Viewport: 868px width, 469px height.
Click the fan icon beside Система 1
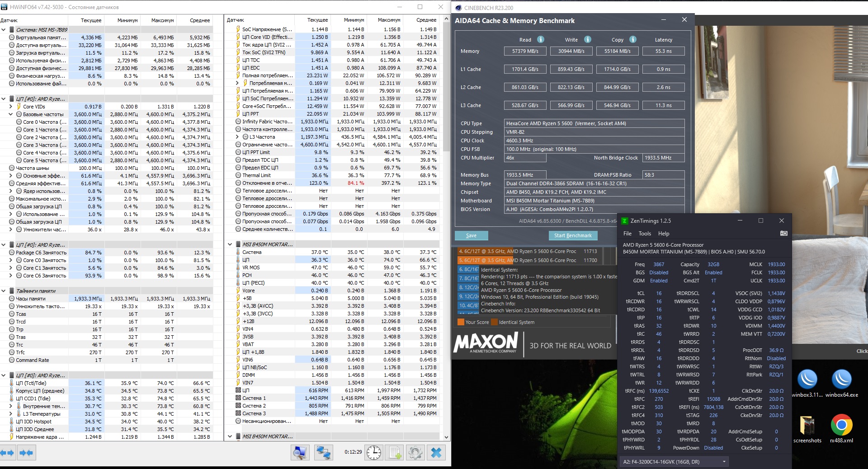point(238,398)
